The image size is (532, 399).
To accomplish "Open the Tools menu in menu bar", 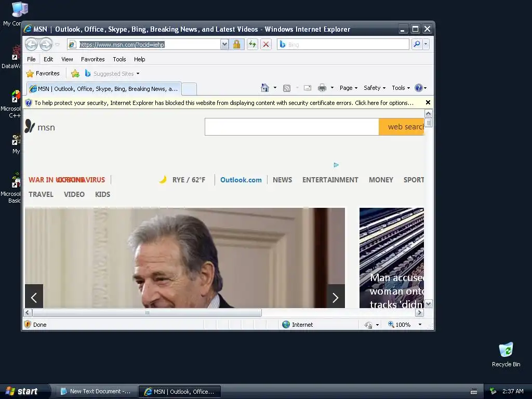I will click(119, 59).
